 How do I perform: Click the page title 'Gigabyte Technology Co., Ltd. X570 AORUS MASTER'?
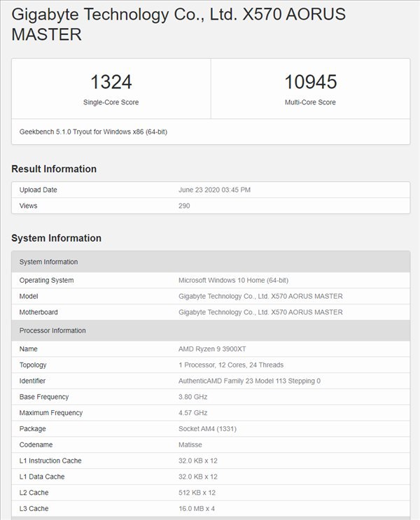pyautogui.click(x=178, y=24)
